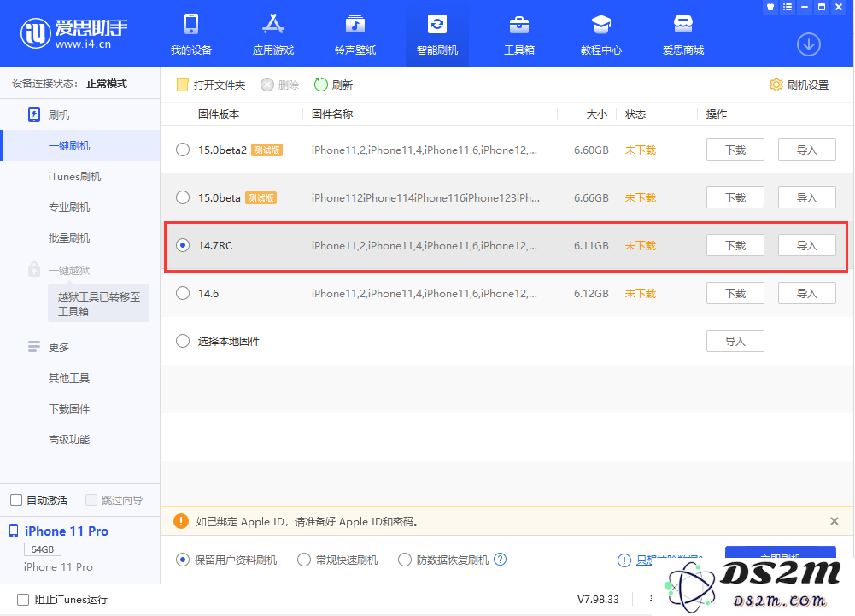This screenshot has height=616, width=855.
Task: Click the version number V7.98.33
Action: pos(598,599)
